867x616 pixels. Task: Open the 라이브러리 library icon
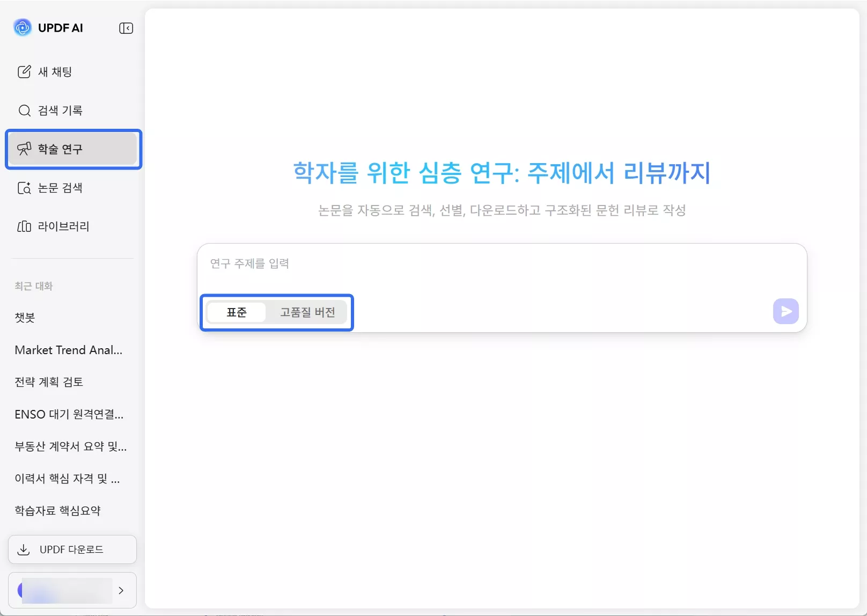[24, 226]
